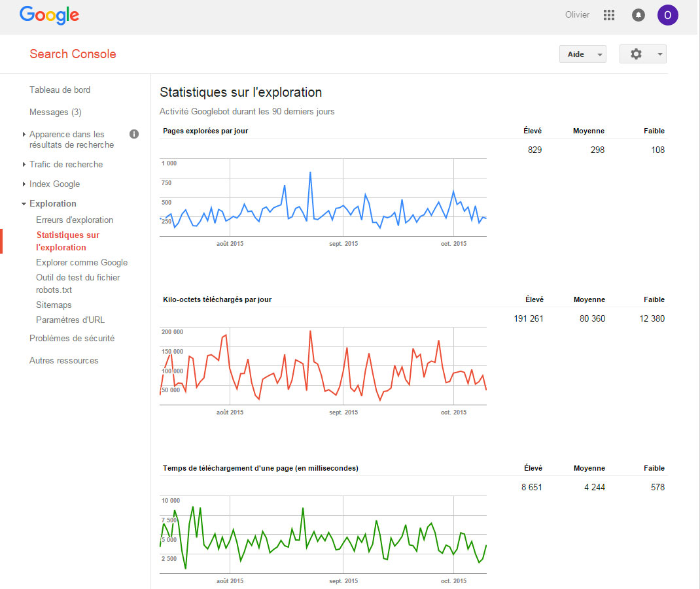Click the Kilo-octets téléchargés par jour chart
700x589 pixels.
pos(323,366)
